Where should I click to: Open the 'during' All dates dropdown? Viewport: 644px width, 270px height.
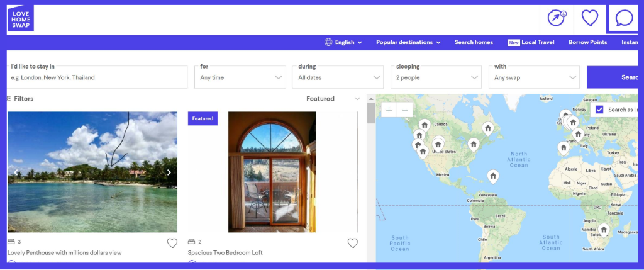click(x=338, y=77)
